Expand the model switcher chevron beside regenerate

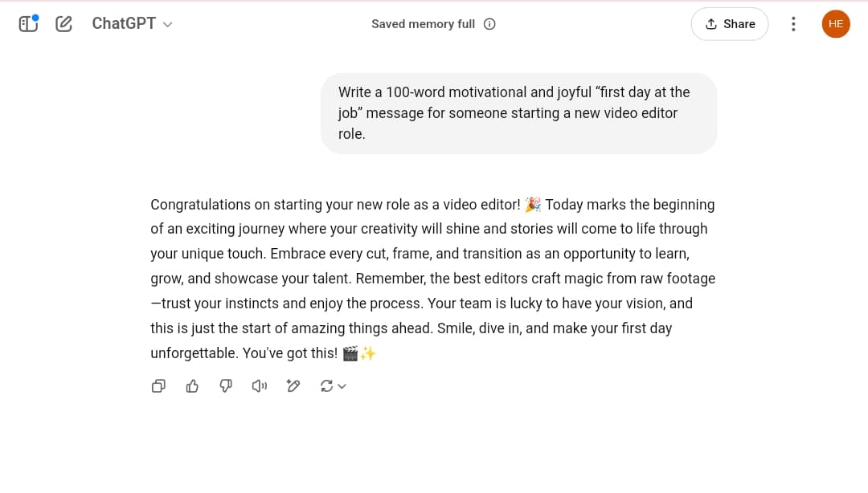click(341, 388)
